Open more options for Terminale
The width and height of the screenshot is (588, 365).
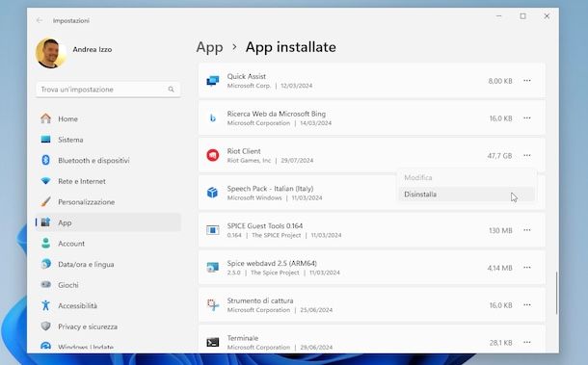(527, 342)
